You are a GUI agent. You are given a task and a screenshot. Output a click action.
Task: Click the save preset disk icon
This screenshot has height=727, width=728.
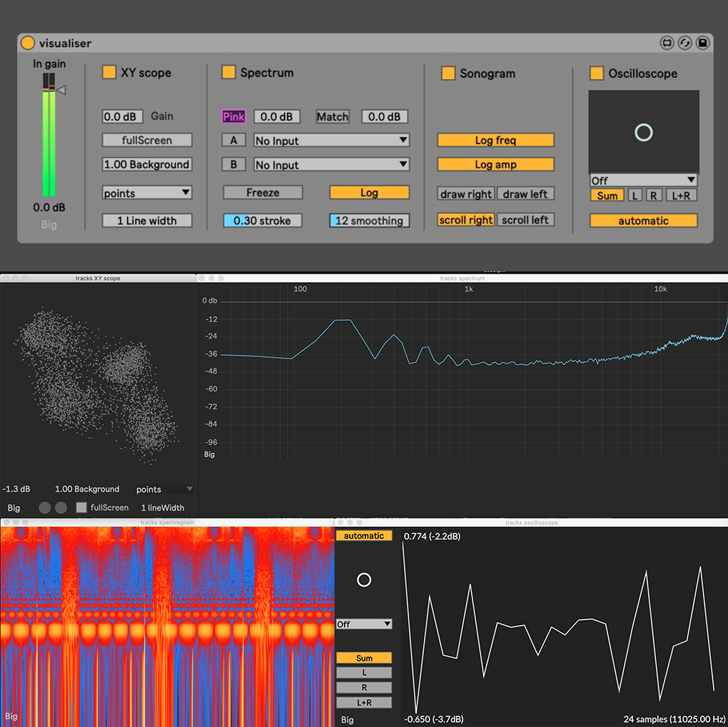tap(703, 44)
